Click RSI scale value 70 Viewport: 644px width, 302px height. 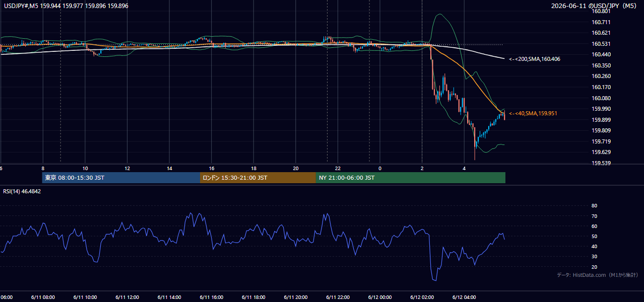[594, 216]
